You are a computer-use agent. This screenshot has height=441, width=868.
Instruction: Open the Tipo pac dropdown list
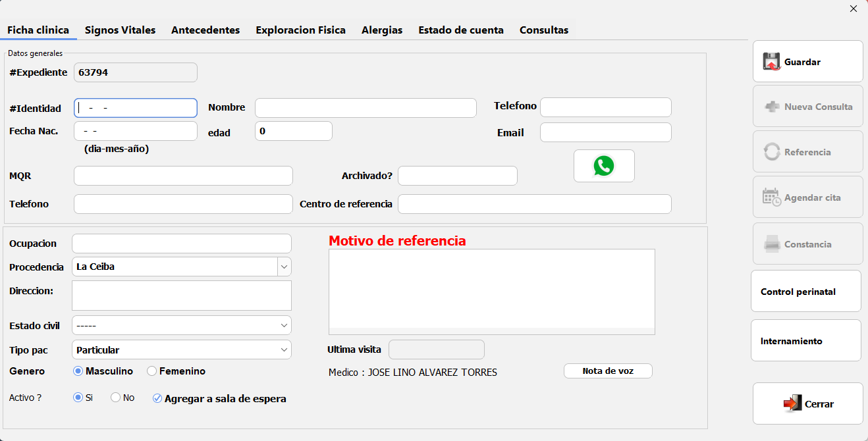tap(284, 350)
